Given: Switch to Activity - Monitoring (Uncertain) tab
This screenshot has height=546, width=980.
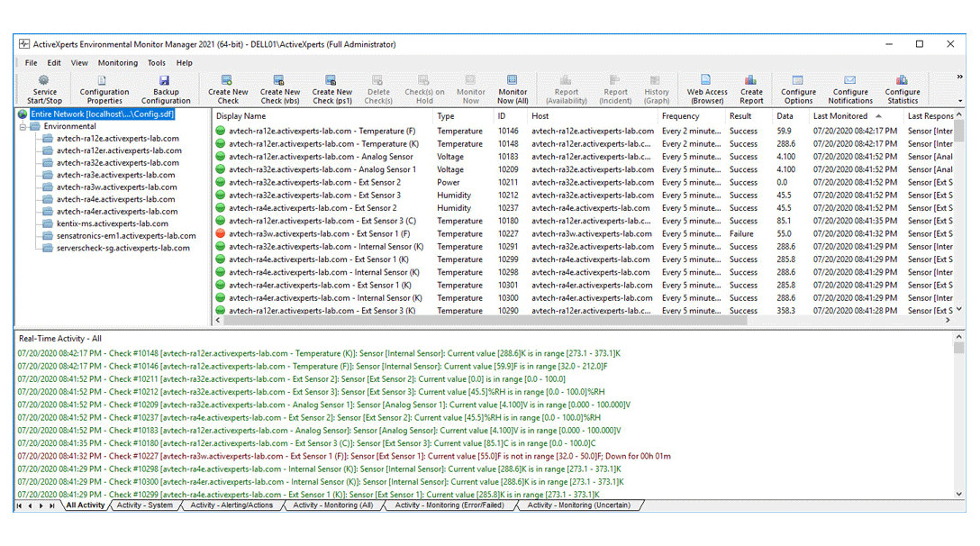Looking at the screenshot, I should 578,505.
